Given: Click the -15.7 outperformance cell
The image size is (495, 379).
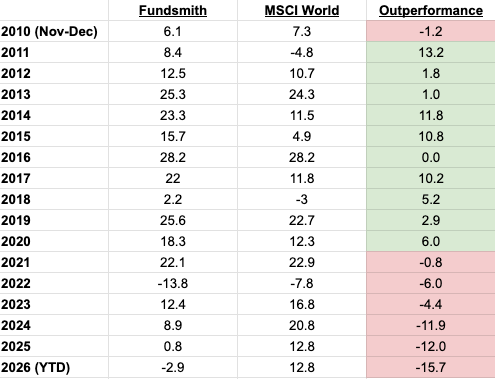Looking at the screenshot, I should (x=431, y=367).
